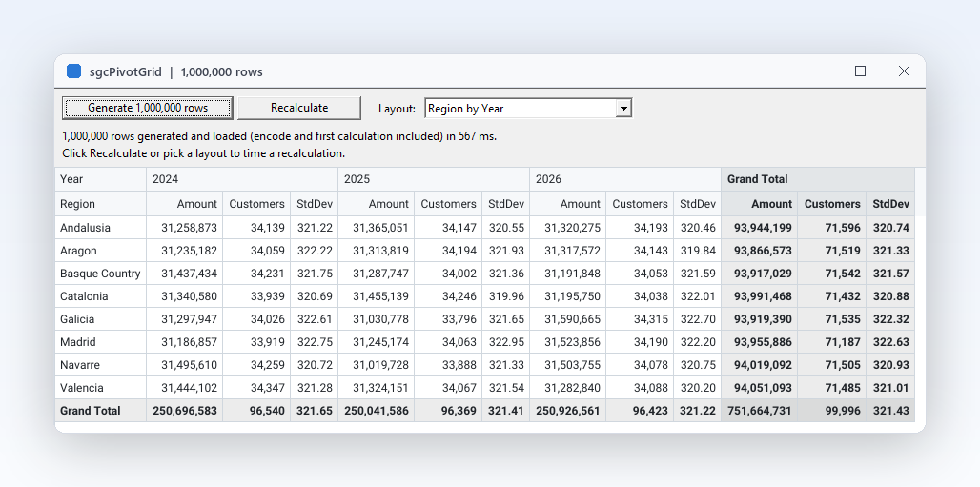Select the Valencia row header

(101, 388)
